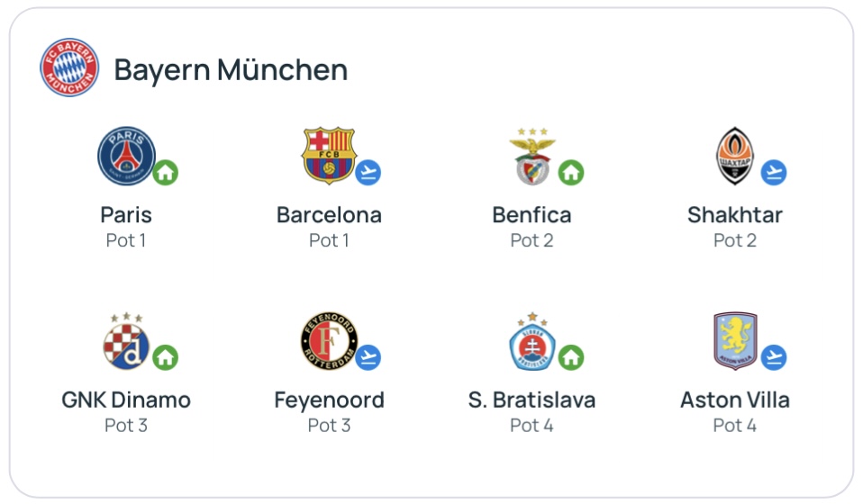Screen dimensions: 863x504
Task: Click the Paris Saint-Germain crest
Action: [x=126, y=156]
